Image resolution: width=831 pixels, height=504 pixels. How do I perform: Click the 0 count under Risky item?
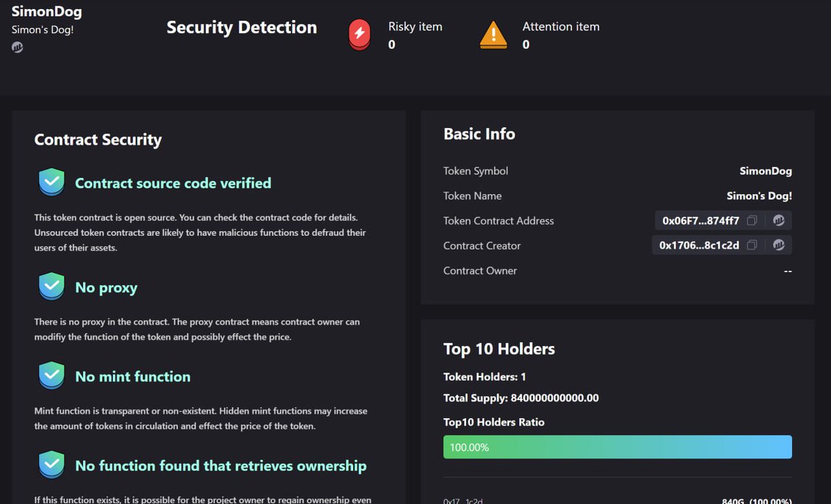(x=392, y=45)
